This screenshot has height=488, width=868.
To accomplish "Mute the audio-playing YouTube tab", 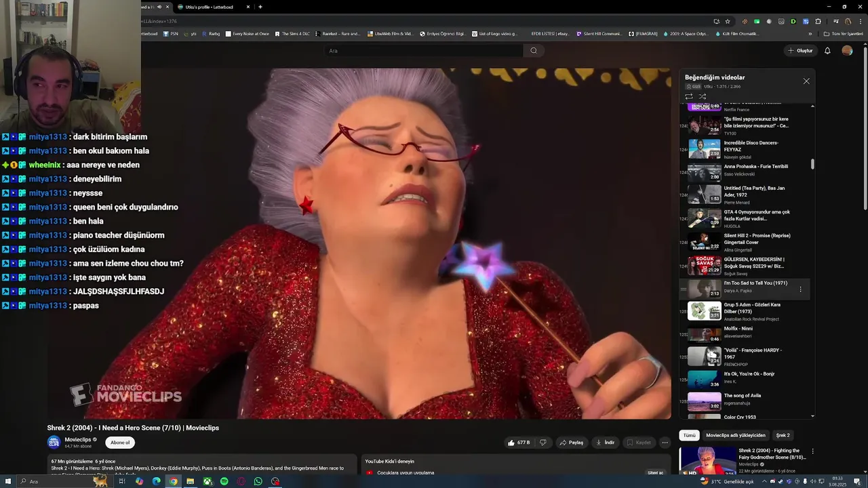I will tap(159, 7).
